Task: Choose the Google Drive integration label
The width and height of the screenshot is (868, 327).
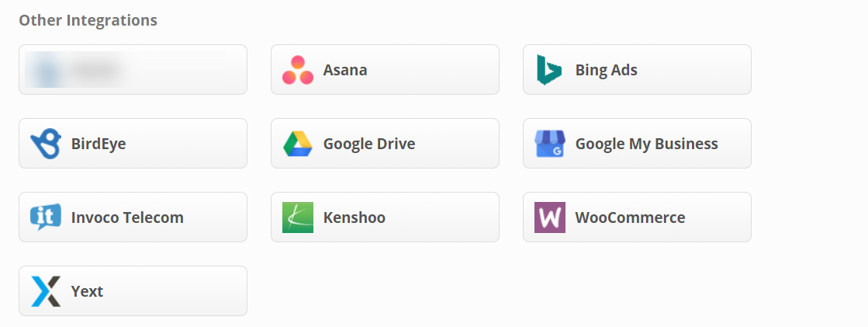Action: tap(368, 144)
